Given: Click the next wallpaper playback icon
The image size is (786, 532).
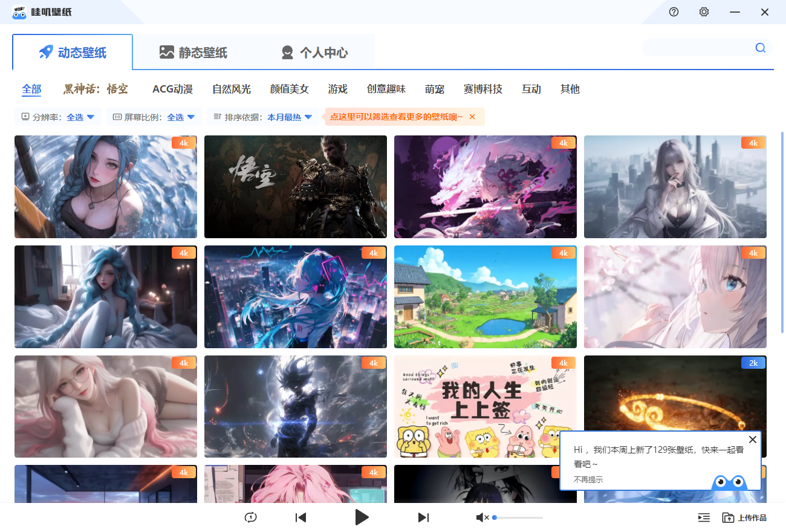Looking at the screenshot, I should (x=423, y=517).
